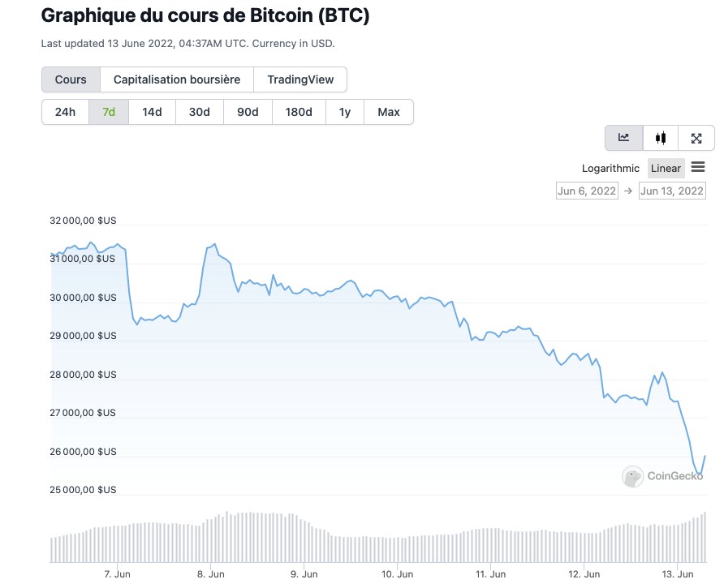Select Linear scale option

coord(666,169)
